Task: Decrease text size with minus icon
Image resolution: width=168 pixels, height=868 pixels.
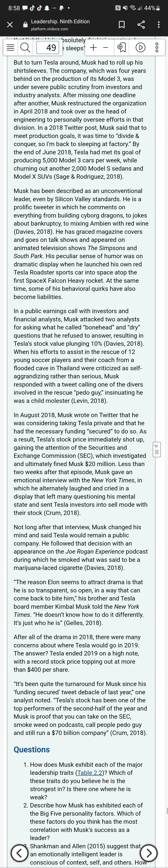Action: pyautogui.click(x=106, y=47)
